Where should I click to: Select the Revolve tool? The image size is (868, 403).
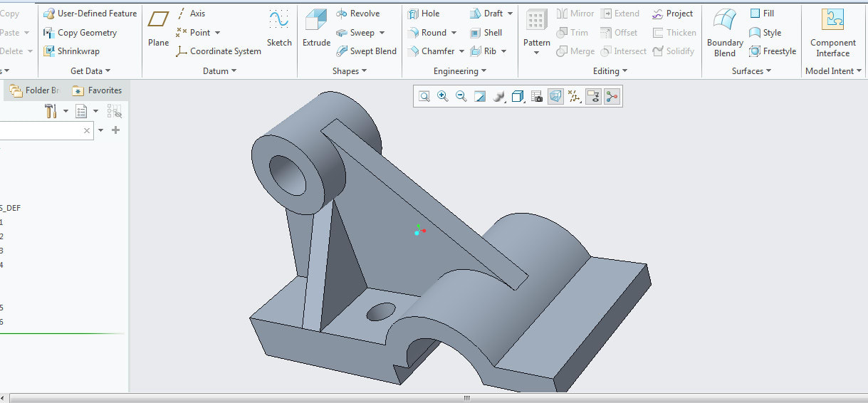(357, 14)
